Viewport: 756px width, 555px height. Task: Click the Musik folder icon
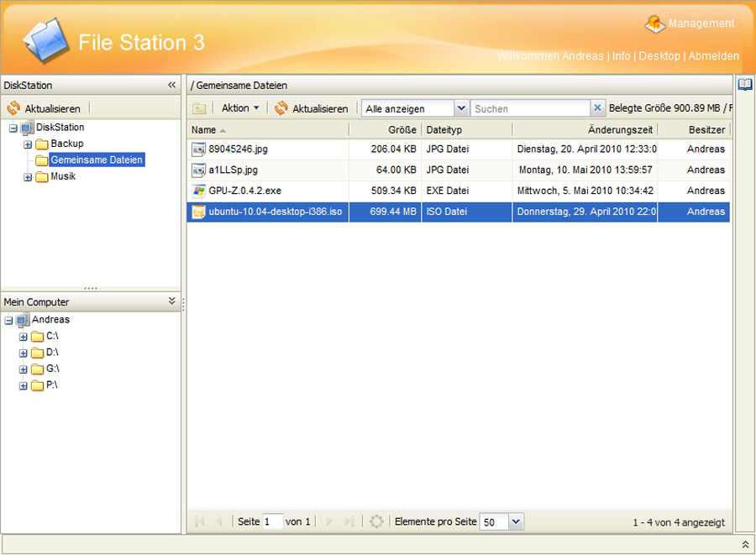coord(42,177)
